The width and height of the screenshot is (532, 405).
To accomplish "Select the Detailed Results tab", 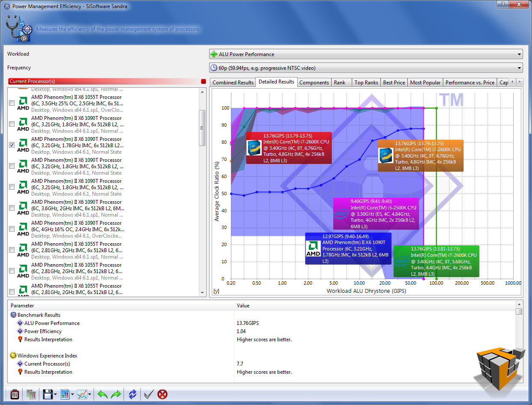I will (x=277, y=82).
